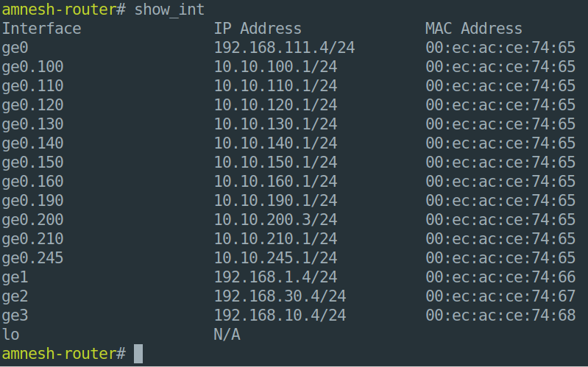588x367 pixels.
Task: Click the "IP Address" column header
Action: click(258, 29)
